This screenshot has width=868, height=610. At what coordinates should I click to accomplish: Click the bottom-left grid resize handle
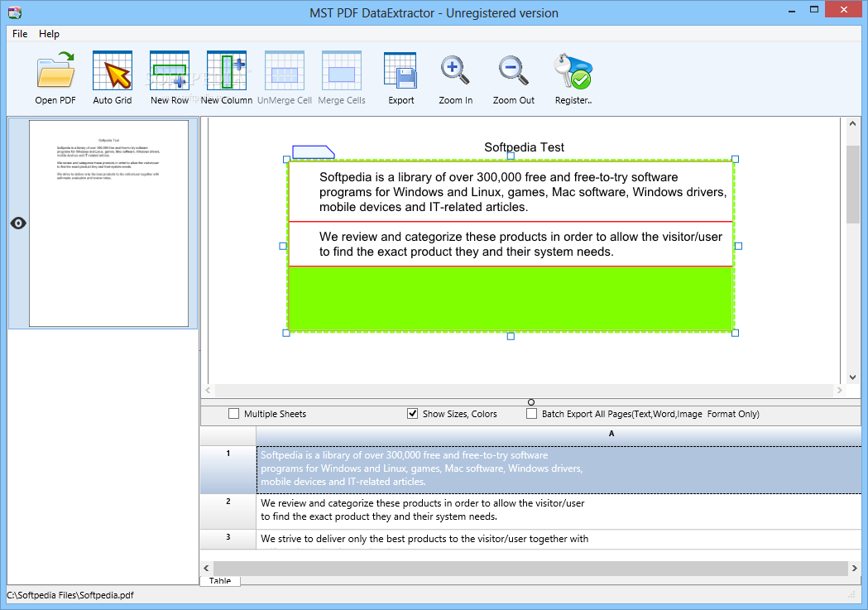[286, 333]
